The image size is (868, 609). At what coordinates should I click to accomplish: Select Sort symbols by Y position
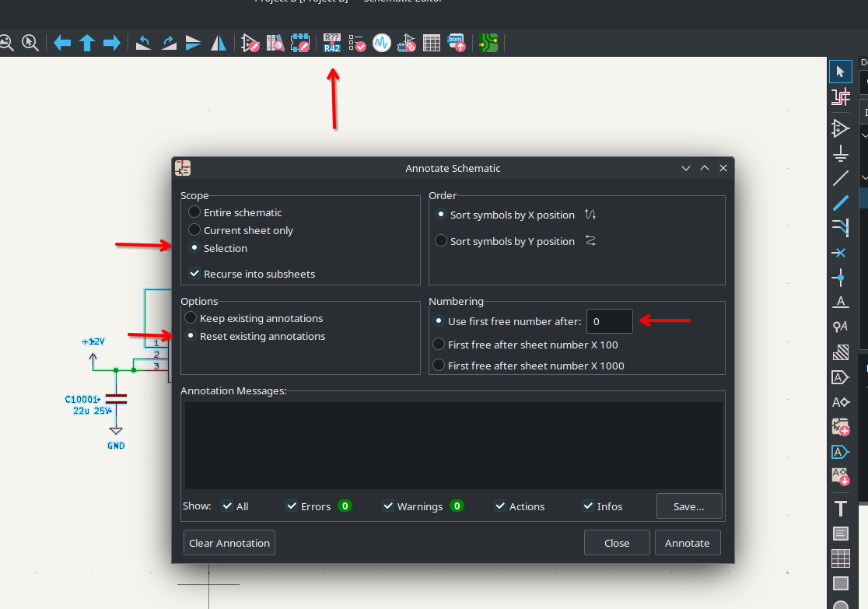(441, 241)
